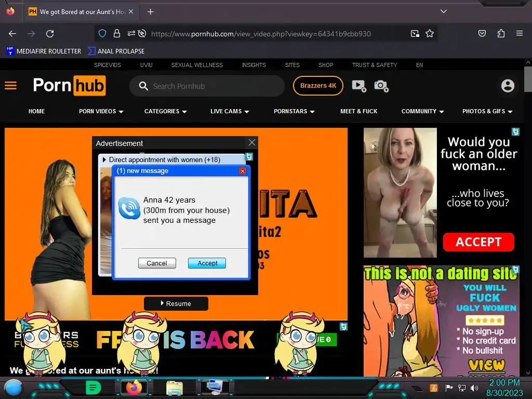Expand the COMMUNITY navigation dropdown

click(423, 111)
